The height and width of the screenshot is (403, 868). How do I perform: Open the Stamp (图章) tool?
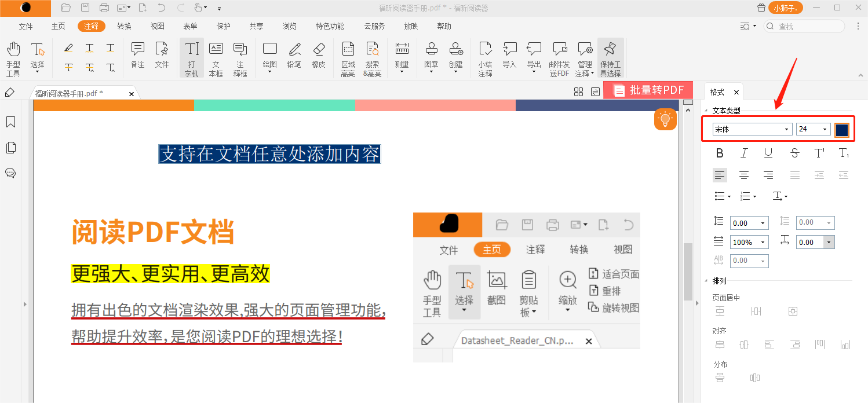click(x=431, y=58)
